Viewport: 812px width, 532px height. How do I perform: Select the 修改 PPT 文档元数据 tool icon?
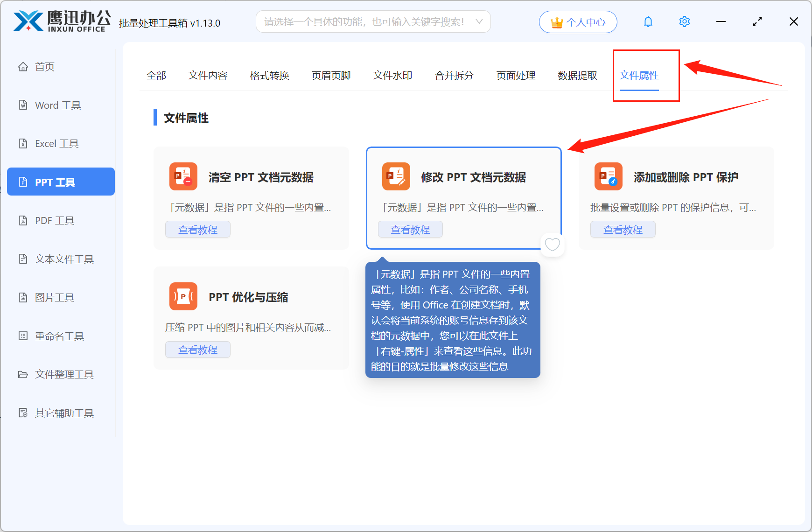(396, 176)
